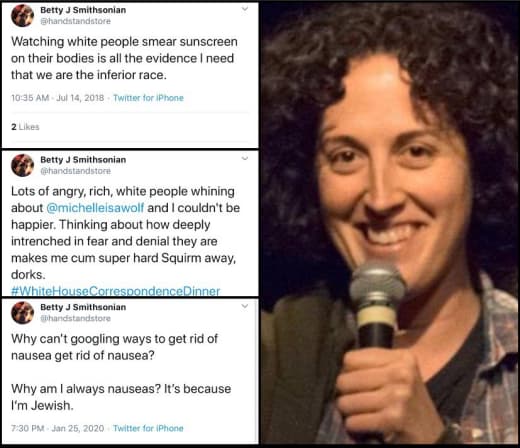
Task: Open the second tweet's profile avatar
Action: pos(22,165)
